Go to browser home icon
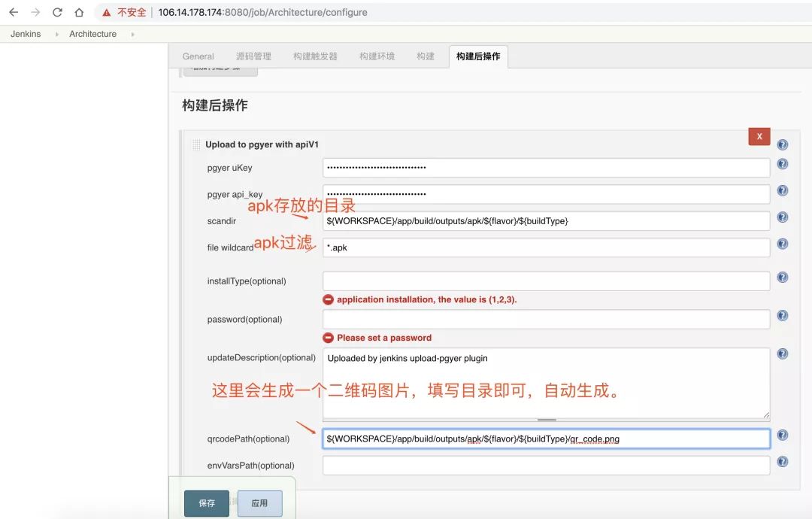 [x=79, y=12]
